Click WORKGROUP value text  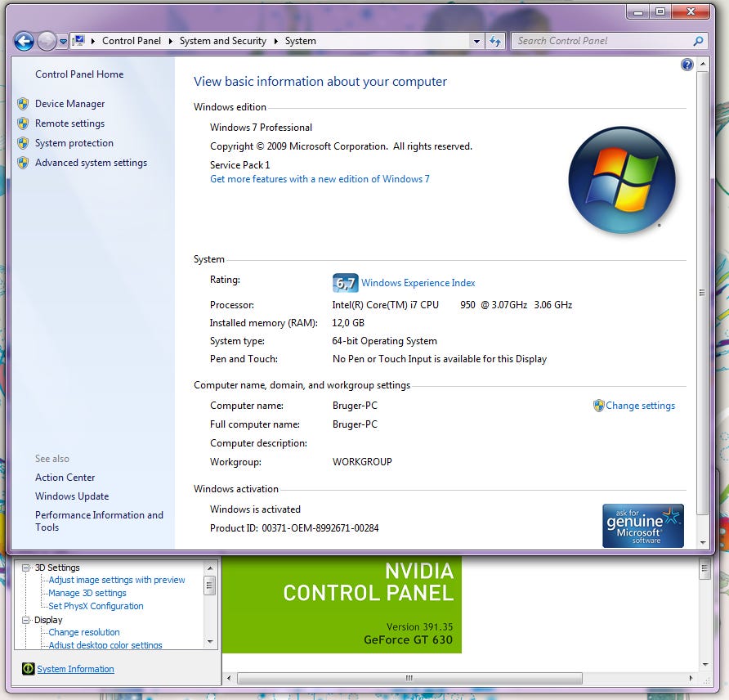point(362,462)
